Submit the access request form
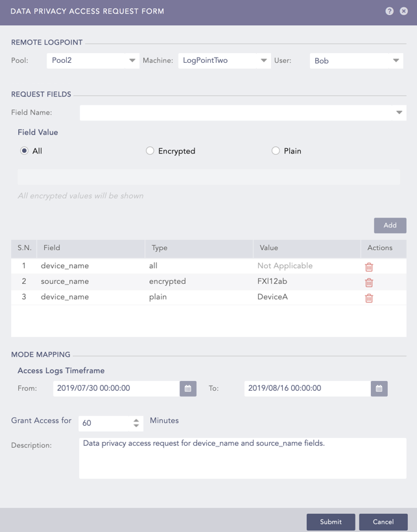Image resolution: width=417 pixels, height=532 pixels. click(331, 522)
